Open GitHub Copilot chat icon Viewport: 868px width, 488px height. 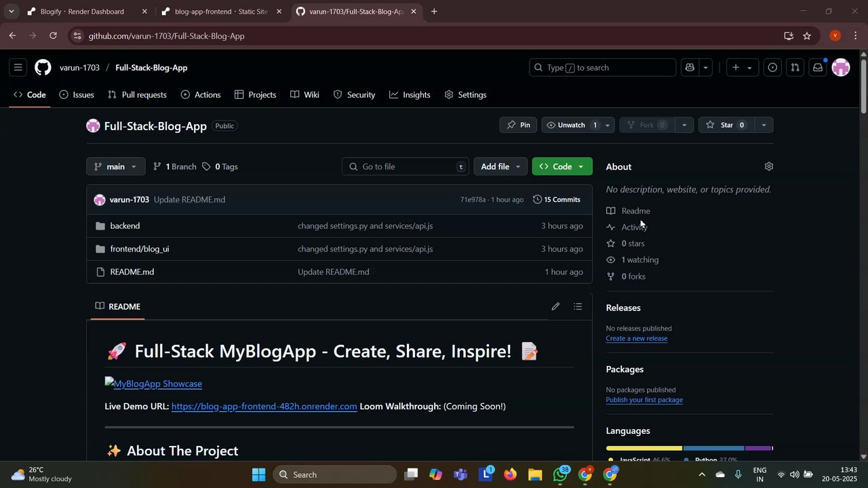[690, 68]
